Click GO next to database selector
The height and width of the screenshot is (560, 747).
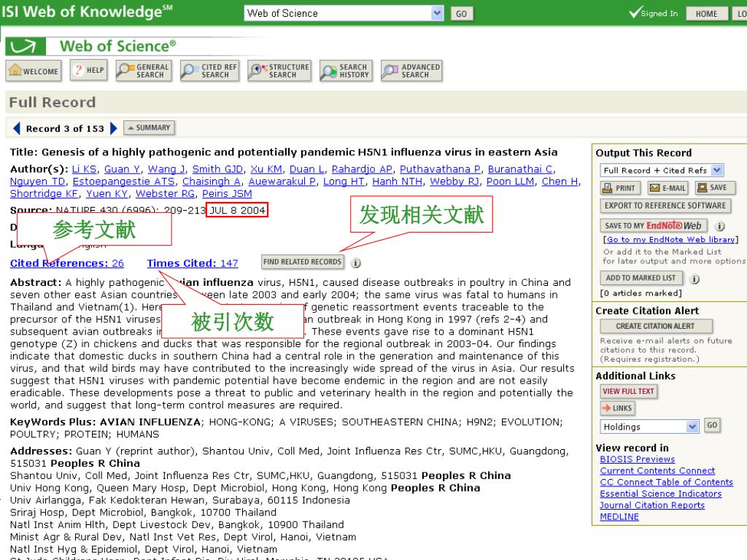click(x=462, y=14)
